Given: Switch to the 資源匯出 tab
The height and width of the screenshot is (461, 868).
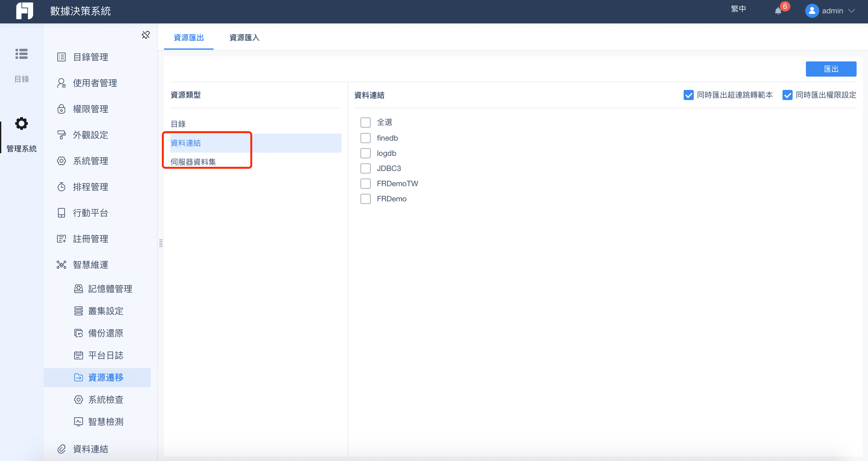Looking at the screenshot, I should (x=189, y=37).
